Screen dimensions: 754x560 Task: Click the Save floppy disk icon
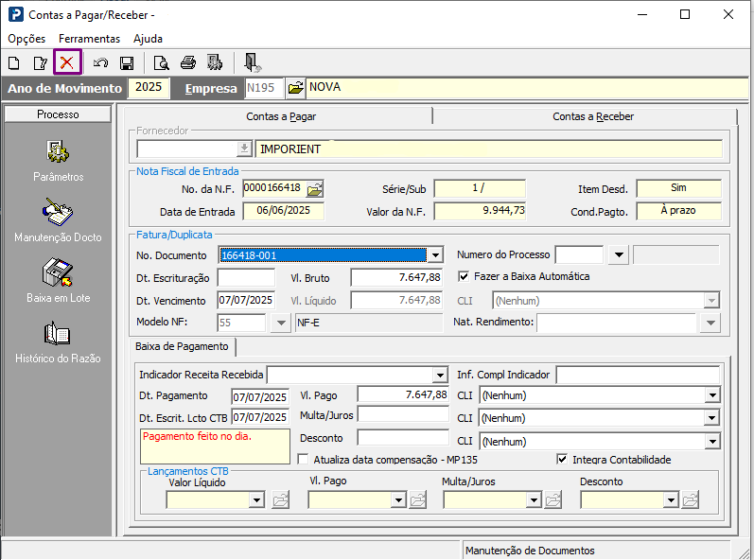pyautogui.click(x=126, y=63)
